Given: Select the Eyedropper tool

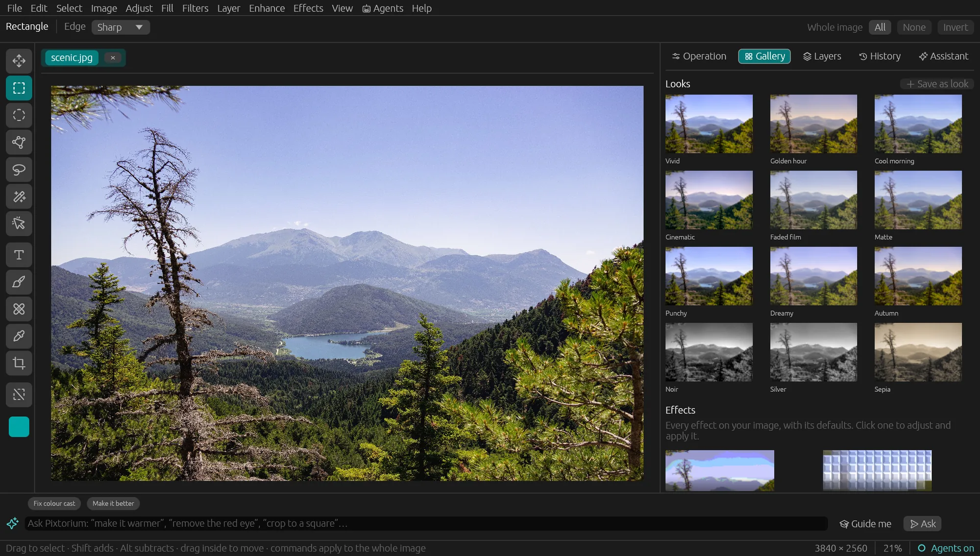Looking at the screenshot, I should [19, 336].
